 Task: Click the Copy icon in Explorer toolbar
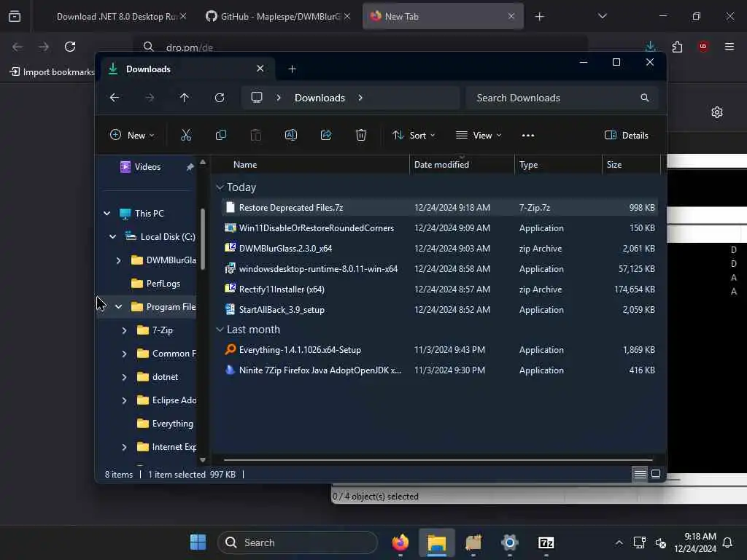(221, 135)
